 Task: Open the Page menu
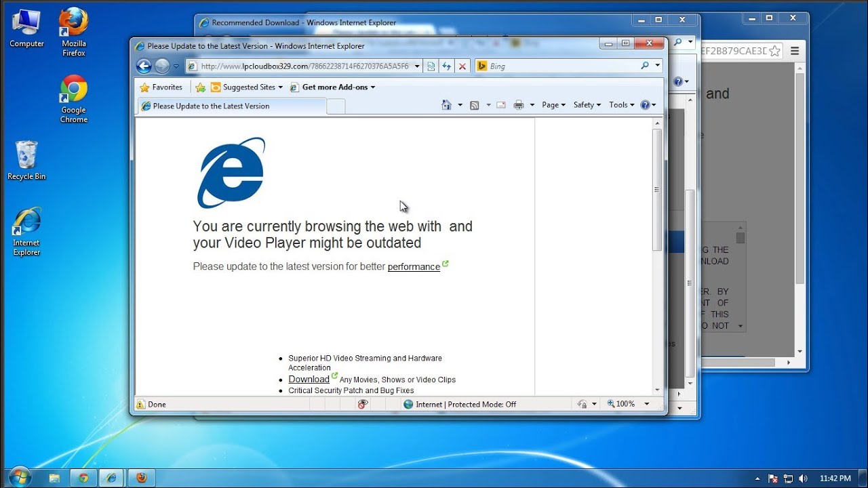pos(553,105)
